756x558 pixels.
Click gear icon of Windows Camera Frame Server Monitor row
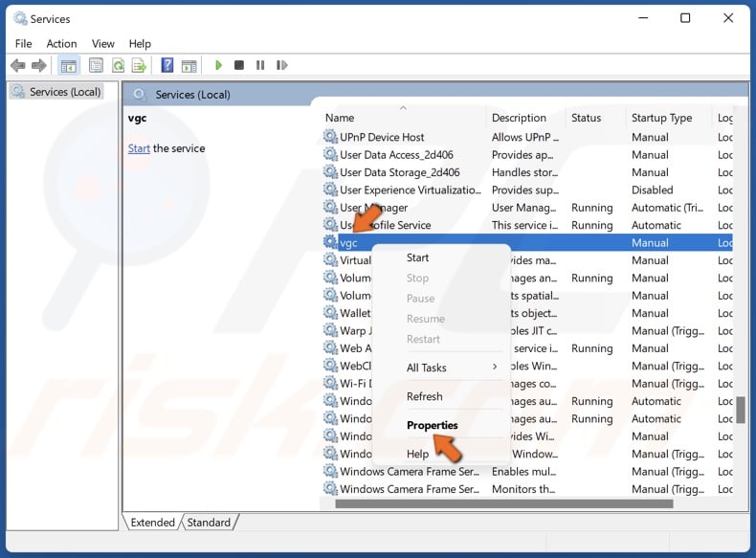tap(330, 488)
